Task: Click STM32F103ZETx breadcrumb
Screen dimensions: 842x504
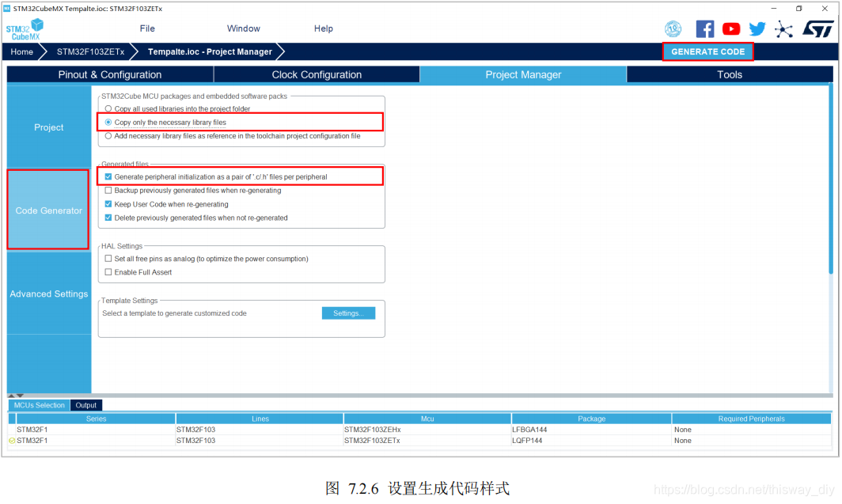Action: 91,52
